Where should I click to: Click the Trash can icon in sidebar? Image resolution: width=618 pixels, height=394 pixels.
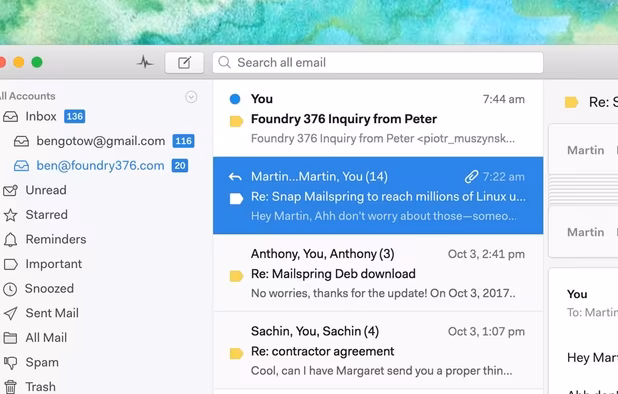(x=10, y=387)
